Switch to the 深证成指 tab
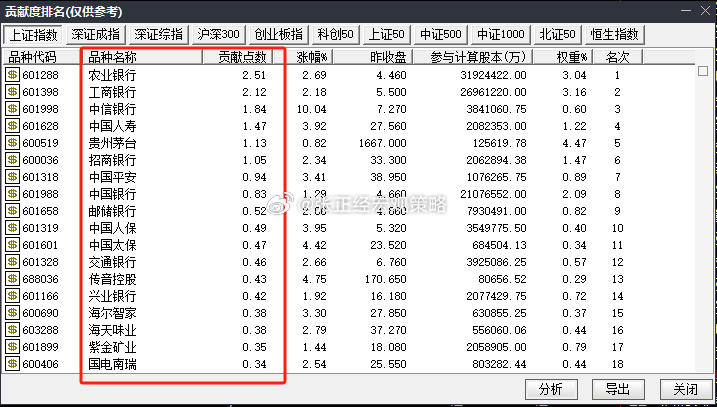The height and width of the screenshot is (407, 717). 96,34
